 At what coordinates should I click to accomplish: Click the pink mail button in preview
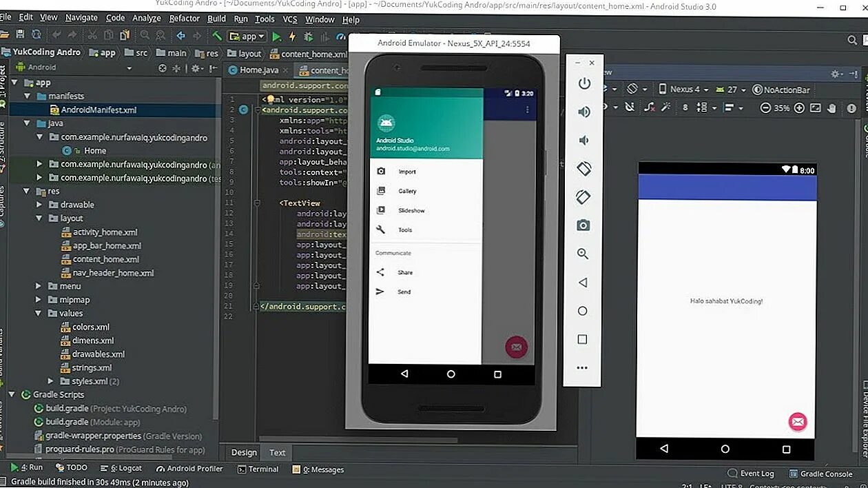pyautogui.click(x=798, y=422)
